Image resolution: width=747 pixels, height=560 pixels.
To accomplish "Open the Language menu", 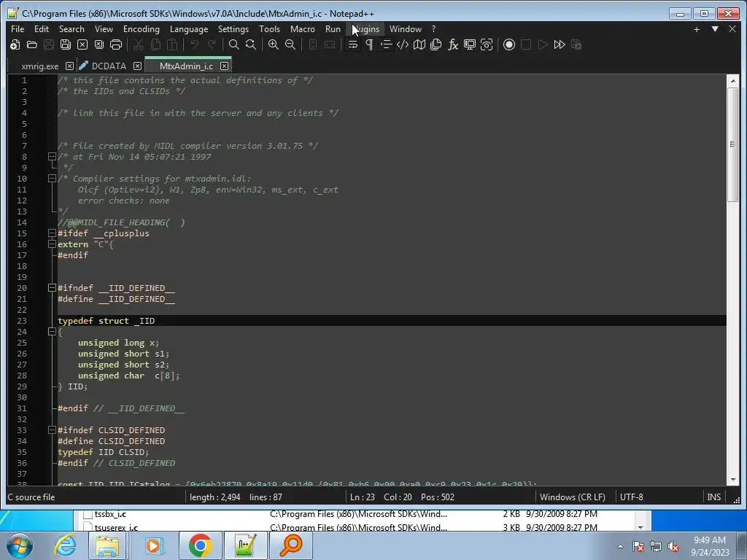I will click(189, 29).
